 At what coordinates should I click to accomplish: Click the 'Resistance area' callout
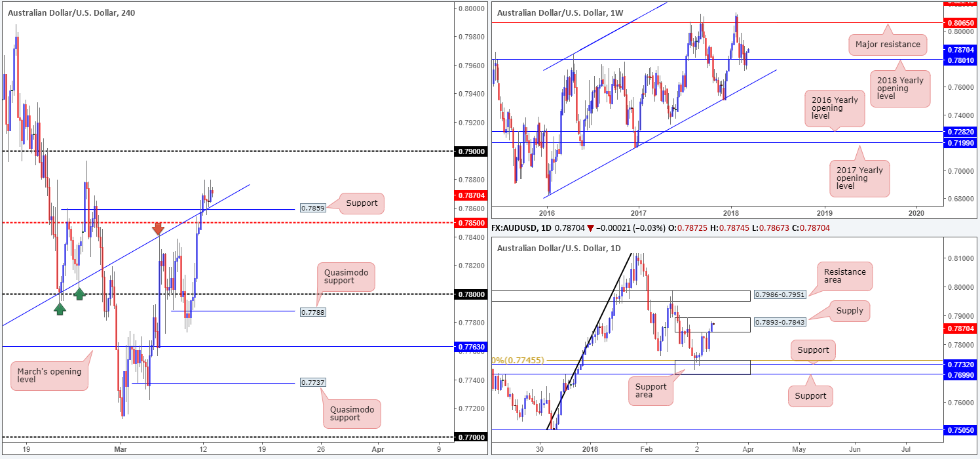pos(845,277)
